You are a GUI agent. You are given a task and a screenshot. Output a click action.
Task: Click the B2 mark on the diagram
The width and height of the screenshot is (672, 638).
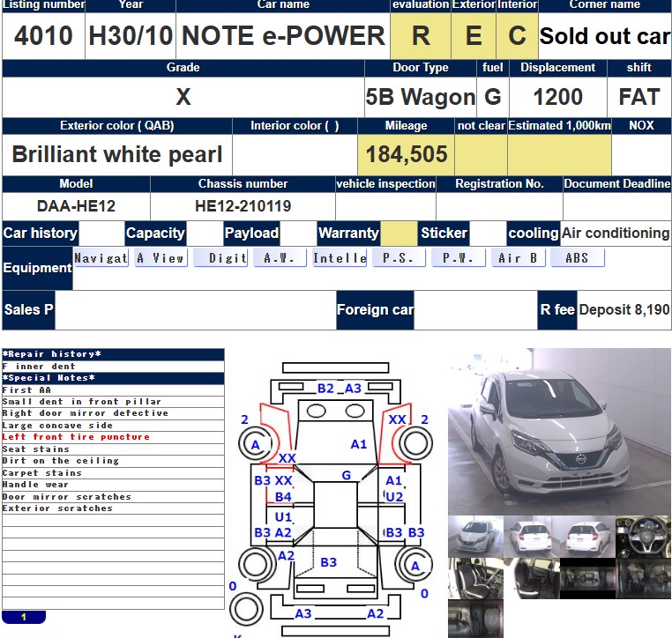click(x=325, y=389)
